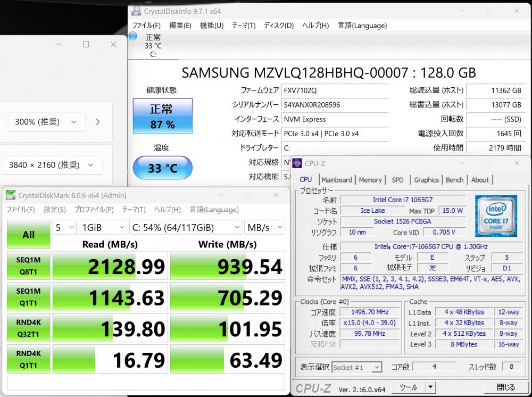Expand the scale settings chevron arrow

98,122
